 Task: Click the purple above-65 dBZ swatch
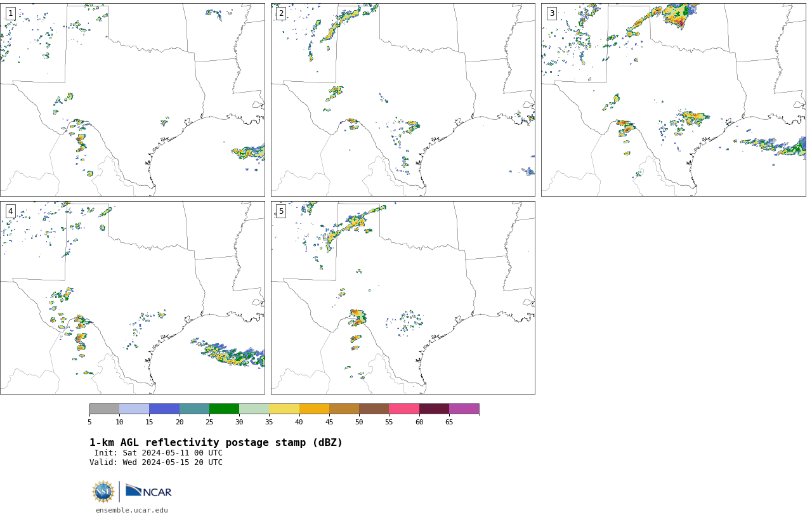[x=464, y=409]
